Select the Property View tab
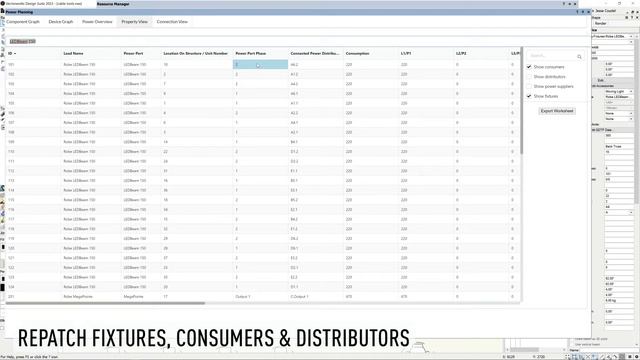Viewport: 640px width, 360px height. [134, 22]
